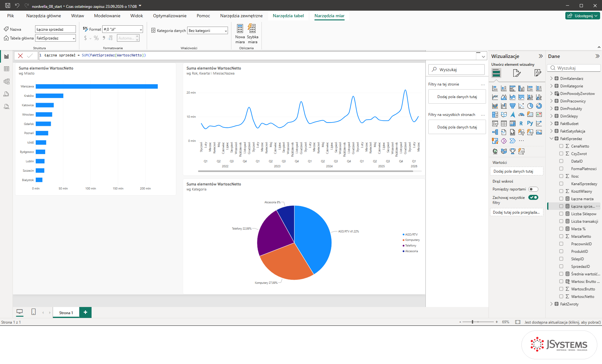Select the Strona 1 page tab
Viewport: 602px width, 364px height.
coord(66,313)
